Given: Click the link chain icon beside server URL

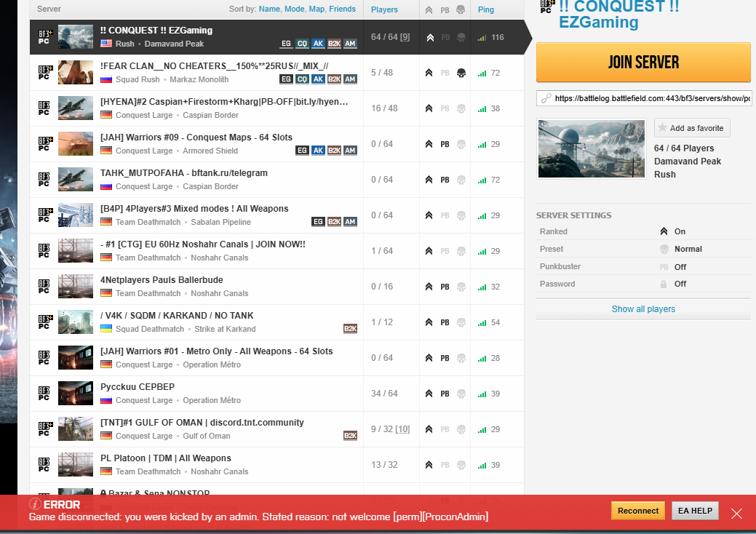Looking at the screenshot, I should [x=546, y=98].
